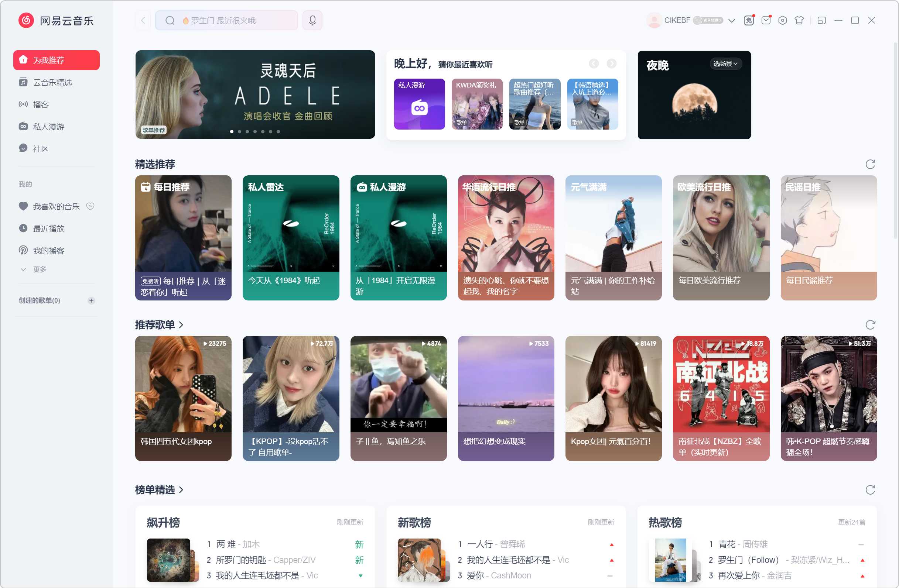Viewport: 899px width, 588px height.
Task: Open 私人漫游 in the sidebar
Action: (x=56, y=127)
